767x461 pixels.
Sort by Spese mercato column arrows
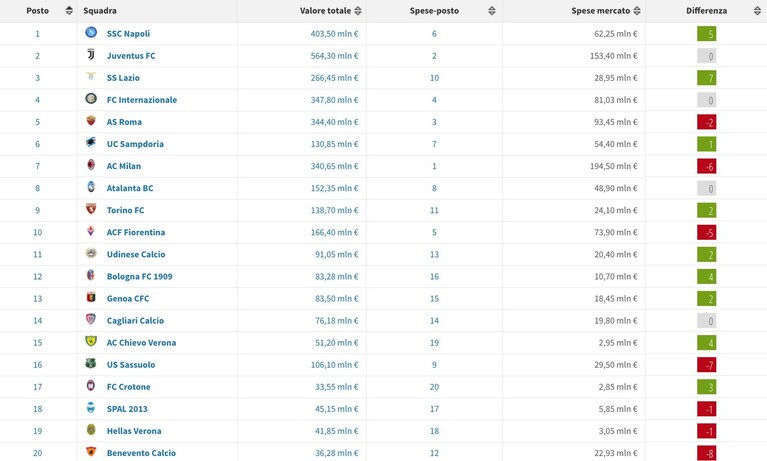point(637,11)
